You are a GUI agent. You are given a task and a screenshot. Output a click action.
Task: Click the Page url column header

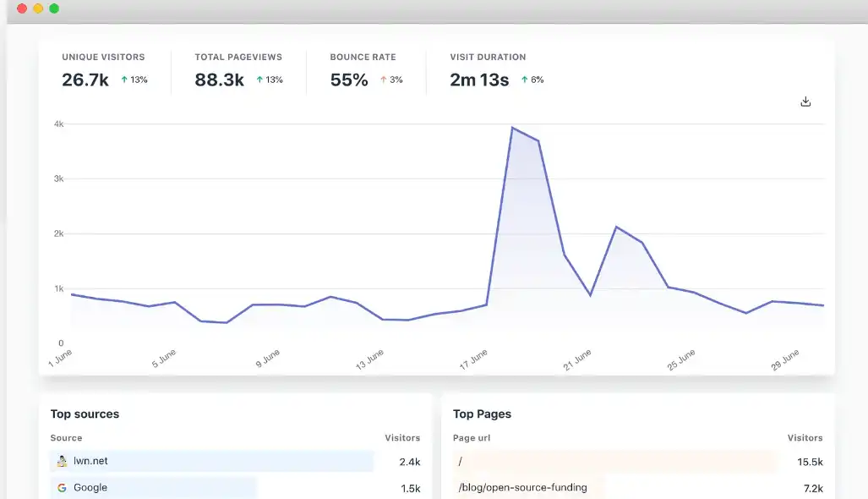(x=472, y=437)
